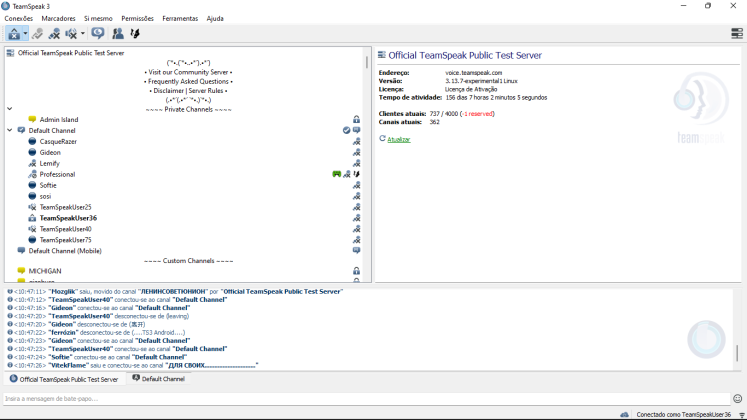The height and width of the screenshot is (420, 747).
Task: Click the status icon on TeamSpeakUser75 row
Action: pyautogui.click(x=356, y=240)
